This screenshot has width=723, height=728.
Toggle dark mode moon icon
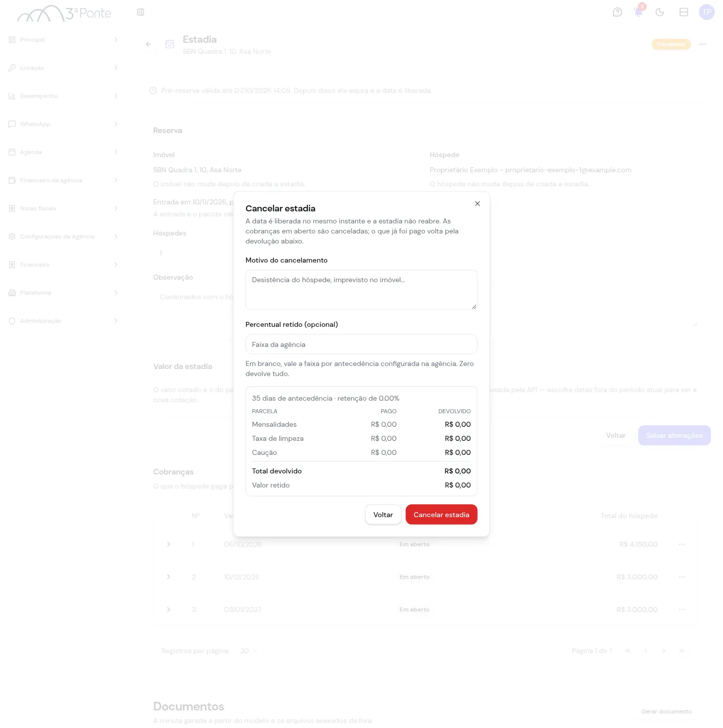click(660, 12)
